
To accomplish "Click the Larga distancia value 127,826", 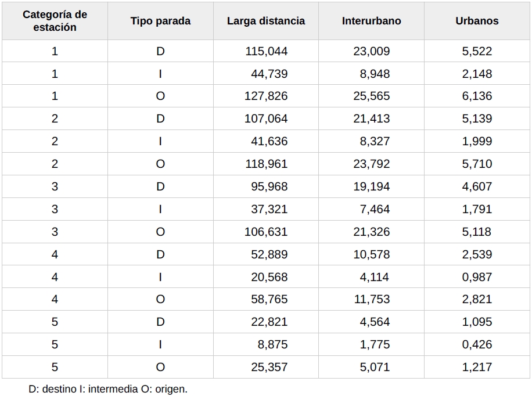I will [266, 96].
